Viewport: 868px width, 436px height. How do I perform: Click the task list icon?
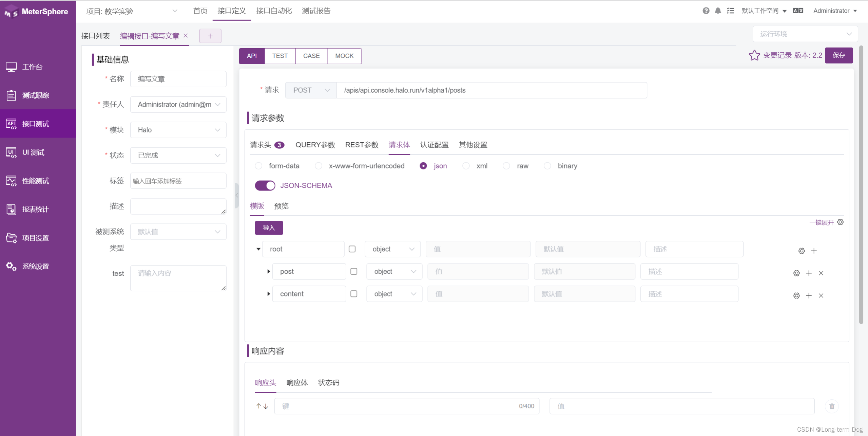pos(730,11)
